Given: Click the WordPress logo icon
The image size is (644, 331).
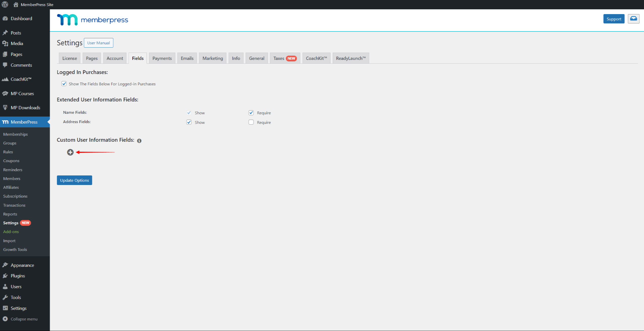Looking at the screenshot, I should coord(5,5).
